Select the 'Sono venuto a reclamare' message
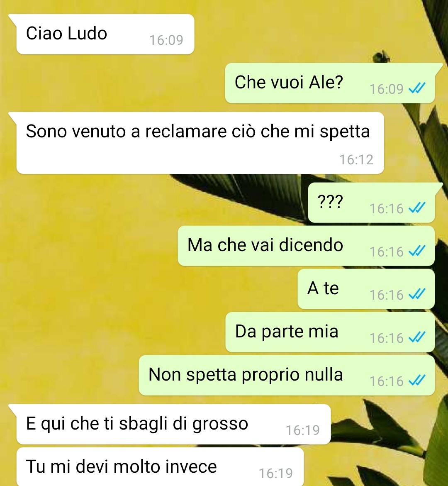The height and width of the screenshot is (486, 448). pyautogui.click(x=200, y=143)
